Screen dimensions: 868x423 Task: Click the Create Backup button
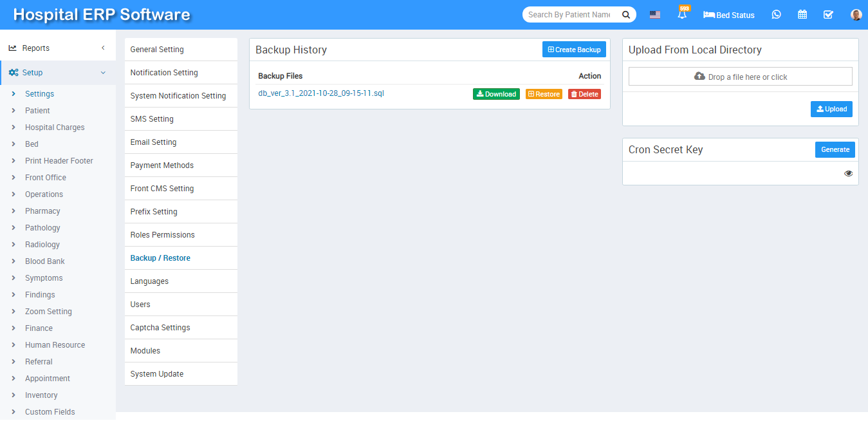[574, 50]
